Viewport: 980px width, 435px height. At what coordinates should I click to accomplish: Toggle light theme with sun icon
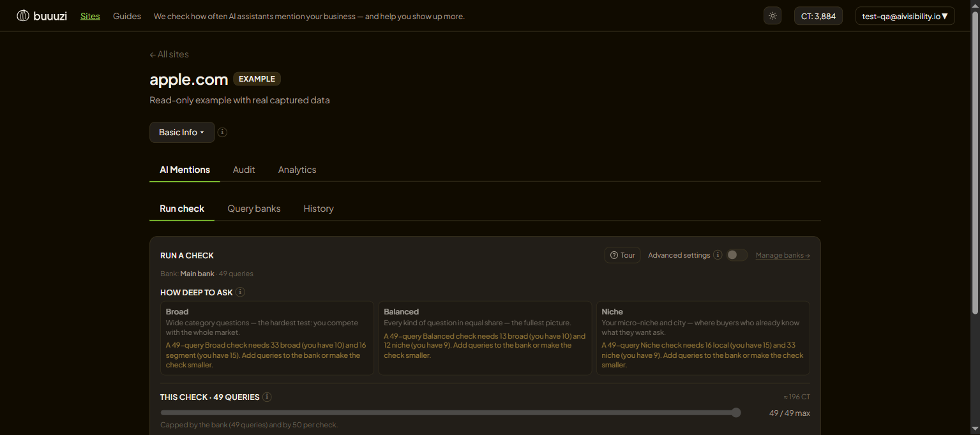(x=773, y=16)
